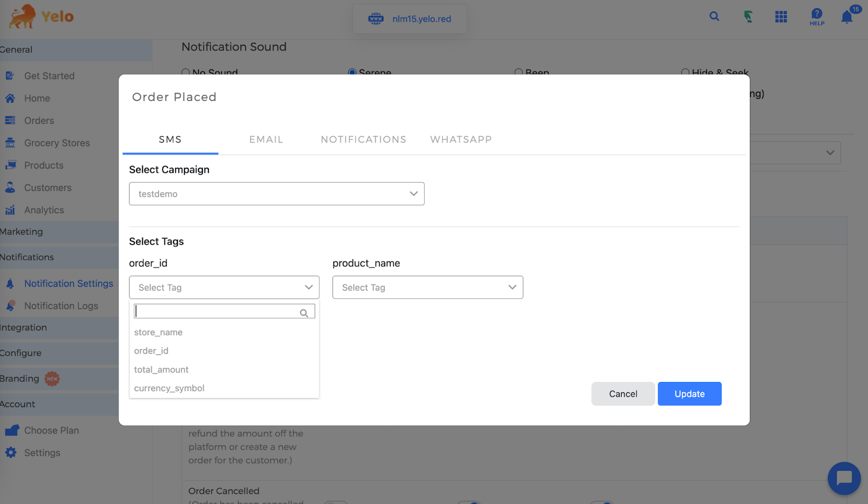Image resolution: width=868 pixels, height=504 pixels.
Task: Open the apps grid icon
Action: pyautogui.click(x=781, y=17)
